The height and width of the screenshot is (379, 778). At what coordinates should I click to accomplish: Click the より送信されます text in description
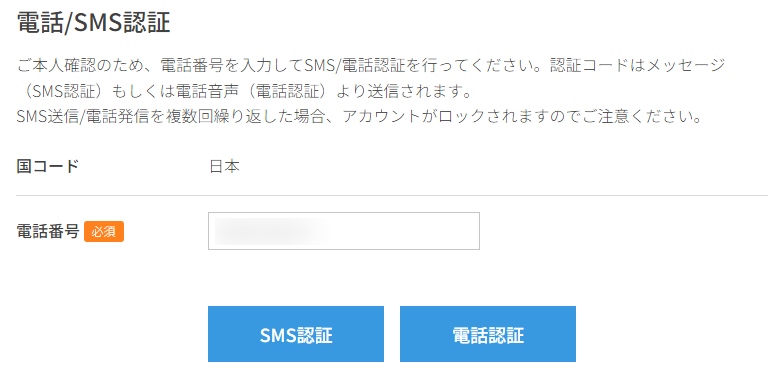(403, 92)
